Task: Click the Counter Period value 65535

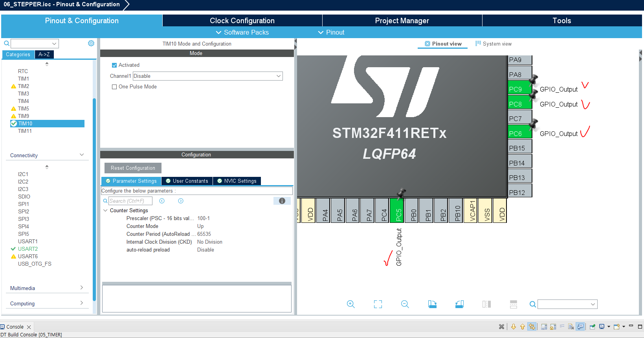Action: (x=204, y=234)
